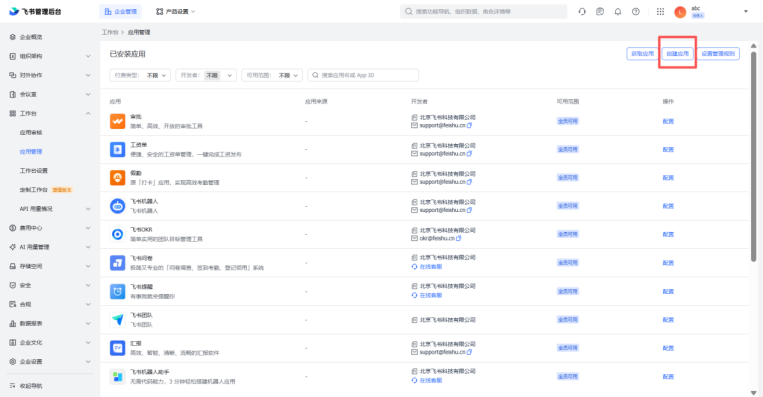
Task: Open customer support headset icon in header
Action: [x=582, y=12]
